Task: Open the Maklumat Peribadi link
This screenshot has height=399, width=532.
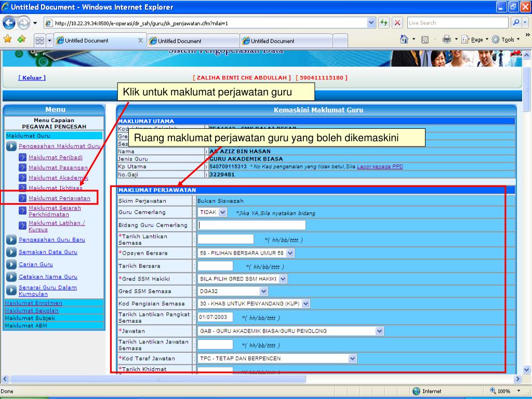Action: click(56, 157)
